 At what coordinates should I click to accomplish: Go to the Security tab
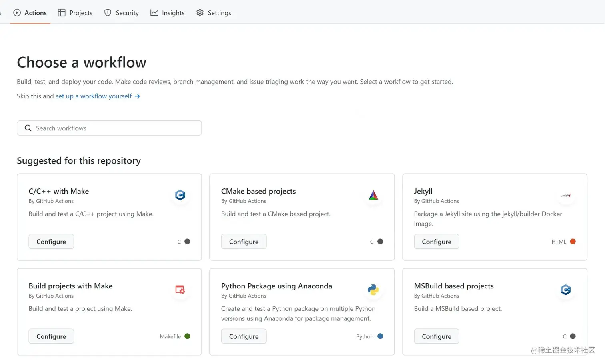(x=122, y=13)
